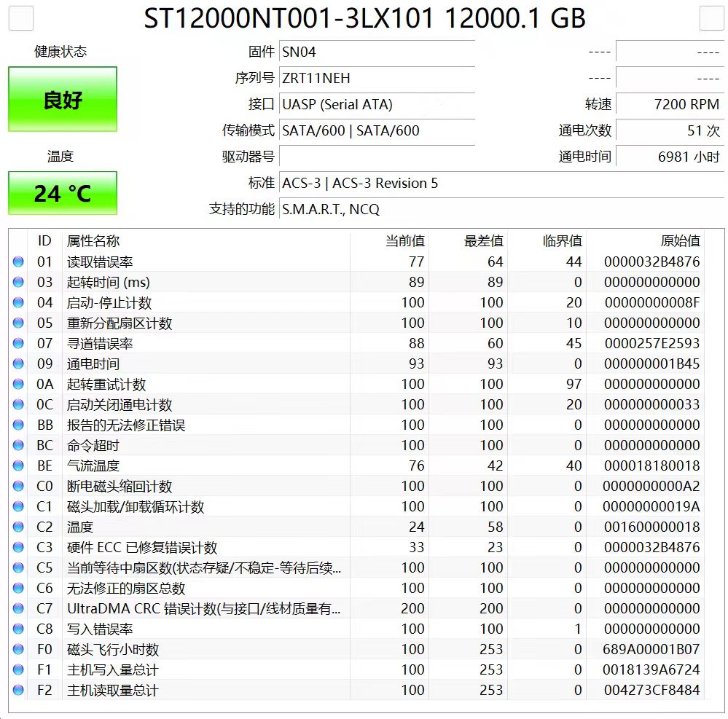Click the indicator for UltraDMA CRC 错误计数
Image resolution: width=728 pixels, height=719 pixels.
(x=18, y=608)
